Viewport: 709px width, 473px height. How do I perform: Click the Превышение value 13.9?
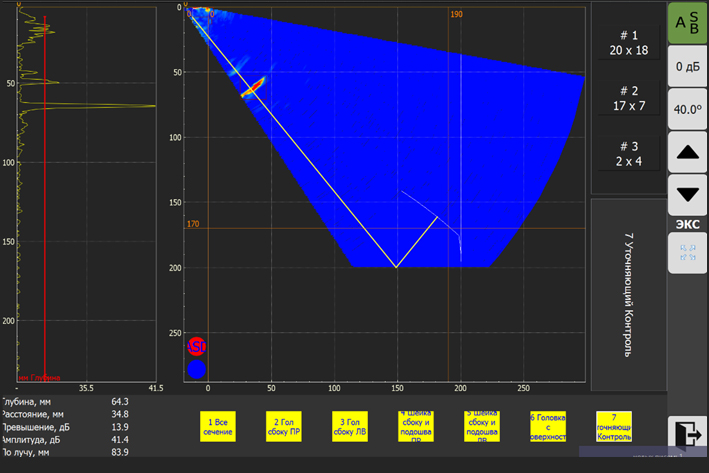pos(120,427)
